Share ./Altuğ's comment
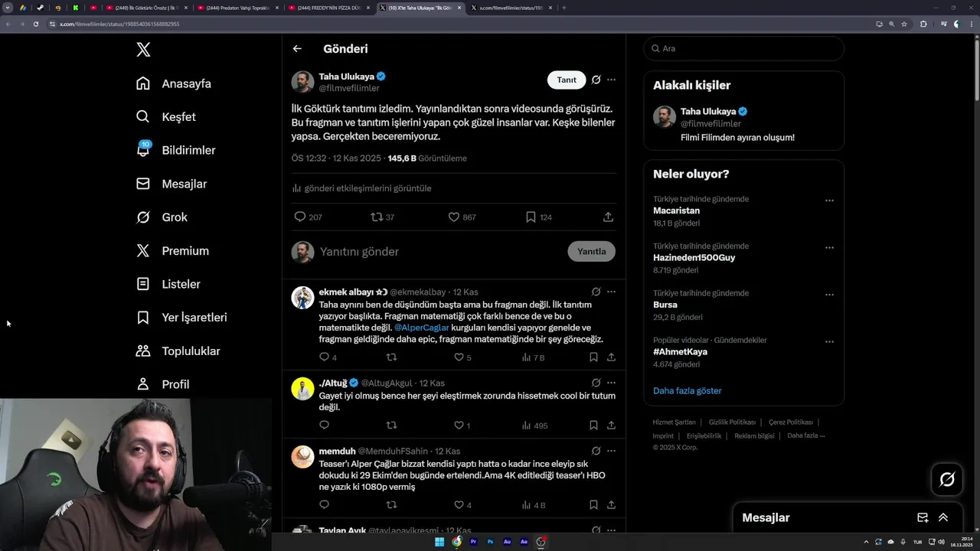Screen dimensions: 980x551 pos(611,425)
